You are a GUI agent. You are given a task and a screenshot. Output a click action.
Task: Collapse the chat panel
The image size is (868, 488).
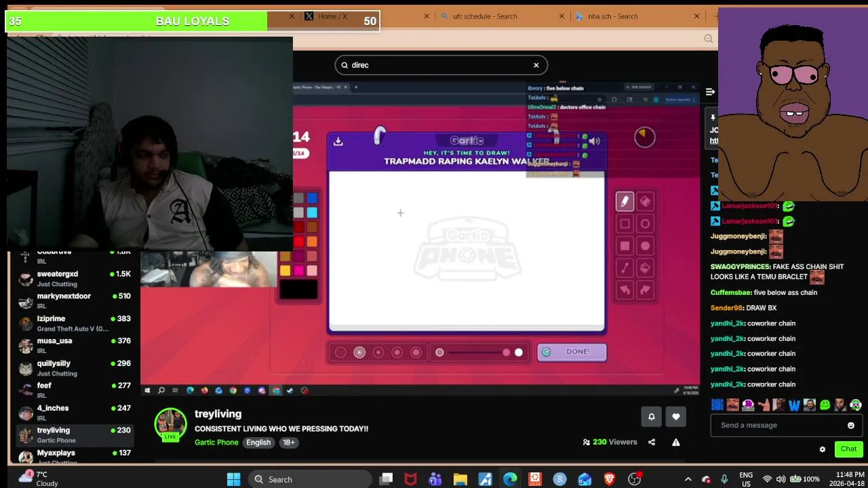(x=710, y=91)
